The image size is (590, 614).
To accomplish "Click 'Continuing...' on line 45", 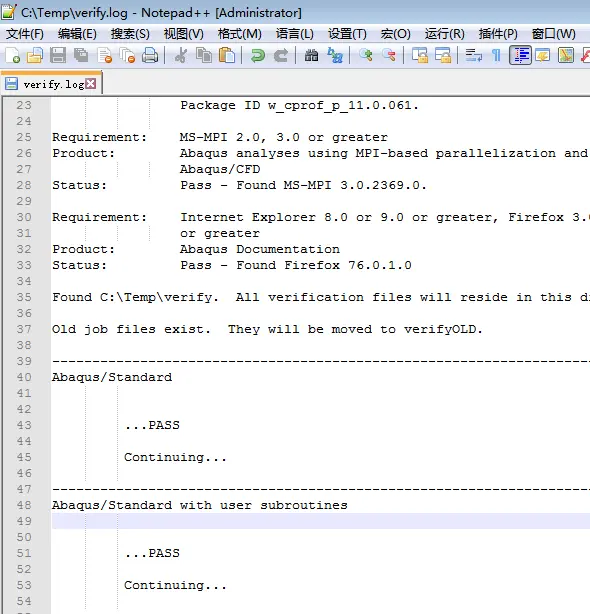I will click(x=175, y=457).
